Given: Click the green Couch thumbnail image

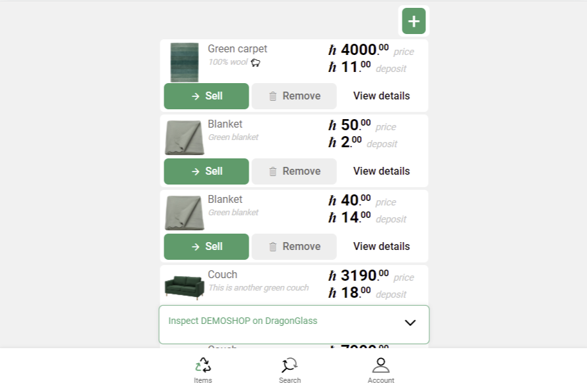Looking at the screenshot, I should (x=185, y=287).
